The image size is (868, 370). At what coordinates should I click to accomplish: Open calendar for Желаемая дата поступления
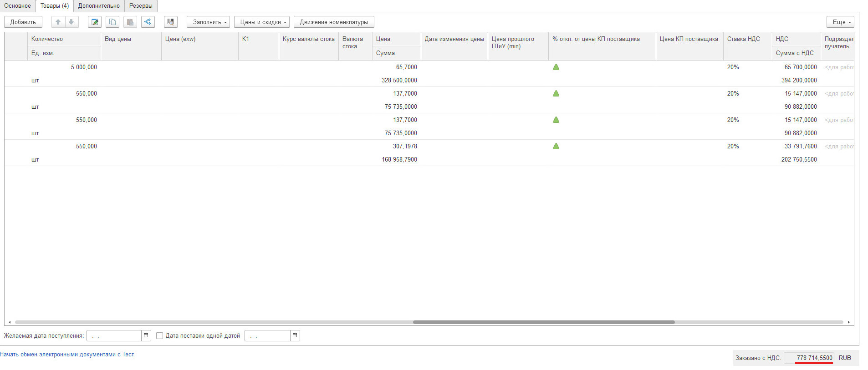[x=146, y=335]
